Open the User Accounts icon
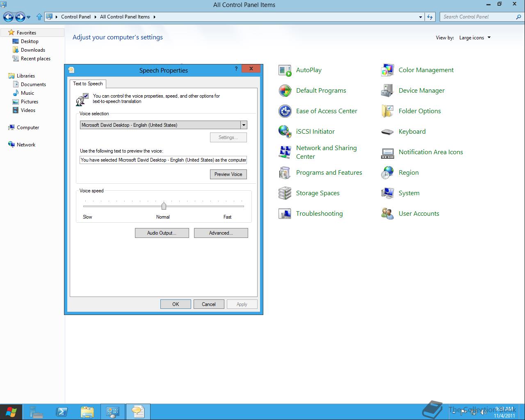The width and height of the screenshot is (525, 420). tap(387, 214)
